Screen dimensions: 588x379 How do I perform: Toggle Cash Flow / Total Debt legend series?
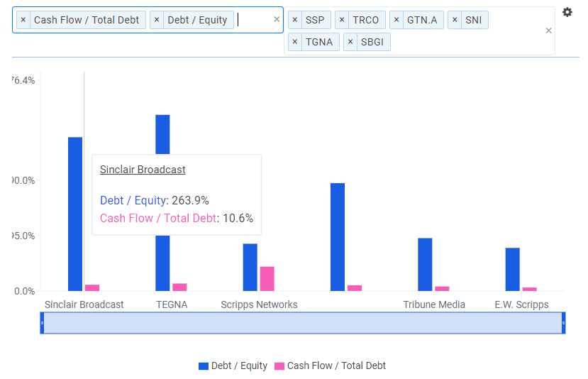point(330,366)
